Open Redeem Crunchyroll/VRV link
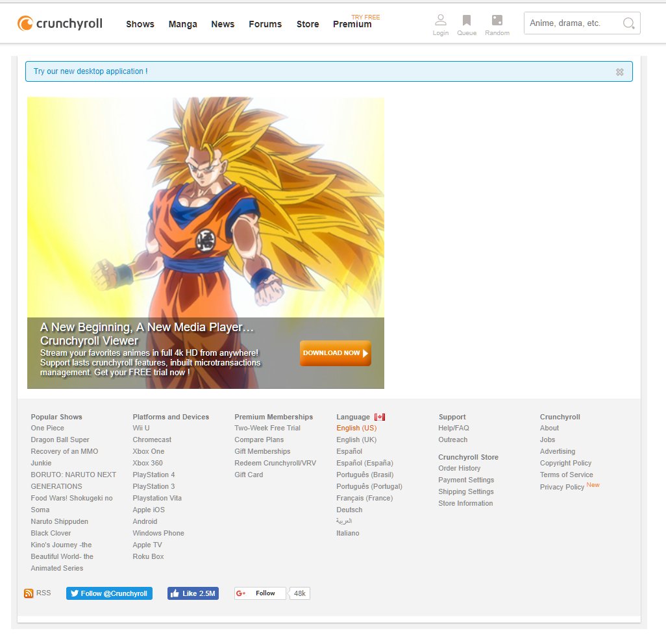666x644 pixels. click(x=275, y=463)
